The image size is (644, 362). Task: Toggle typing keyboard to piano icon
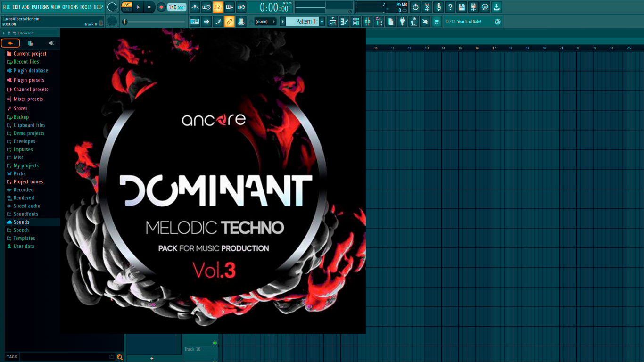195,21
